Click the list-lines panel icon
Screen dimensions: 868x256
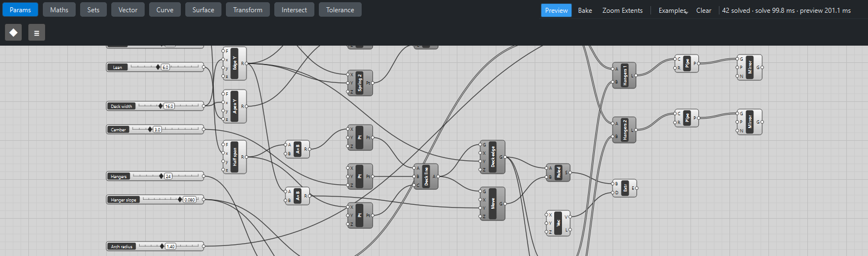coord(37,32)
